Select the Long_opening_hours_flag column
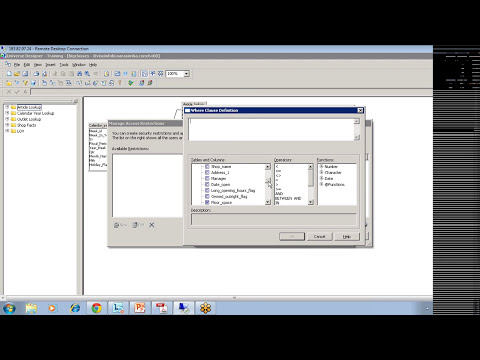This screenshot has width=480, height=360. (x=233, y=190)
